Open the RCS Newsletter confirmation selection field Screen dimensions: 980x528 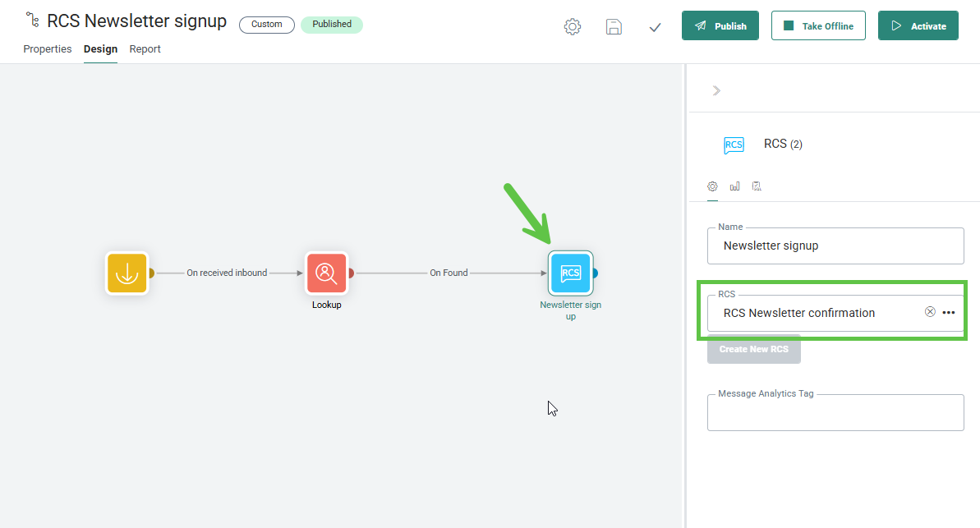813,313
